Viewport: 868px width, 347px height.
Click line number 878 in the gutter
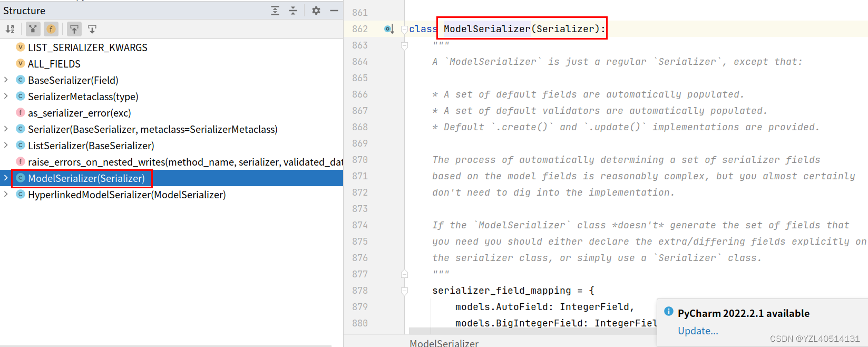[x=360, y=291]
